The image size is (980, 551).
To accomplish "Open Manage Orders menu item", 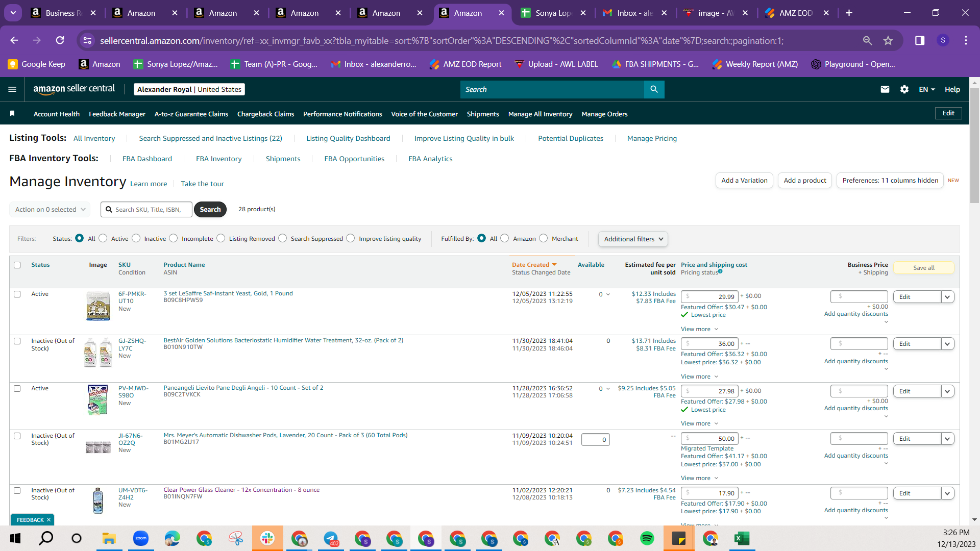I will pyautogui.click(x=604, y=114).
